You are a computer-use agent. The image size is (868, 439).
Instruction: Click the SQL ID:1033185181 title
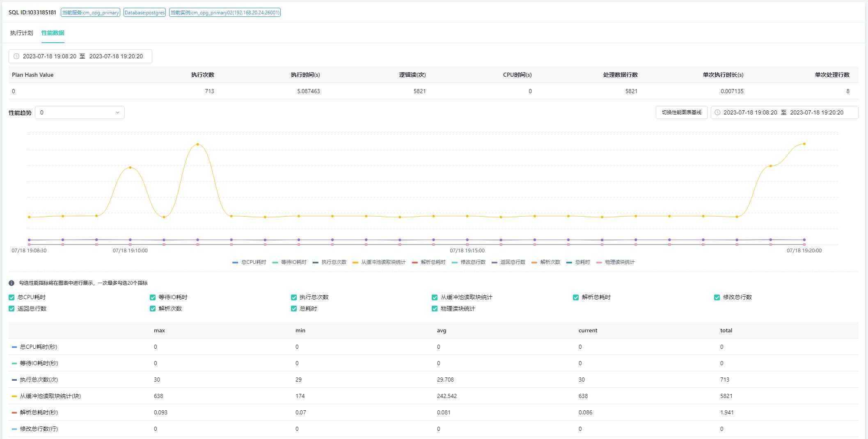coord(32,12)
